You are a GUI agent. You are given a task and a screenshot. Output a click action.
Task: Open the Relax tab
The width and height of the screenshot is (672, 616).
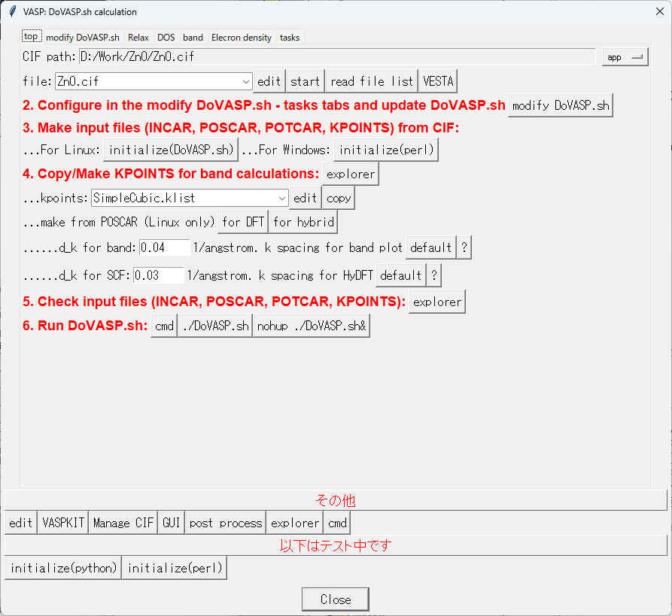pos(138,37)
